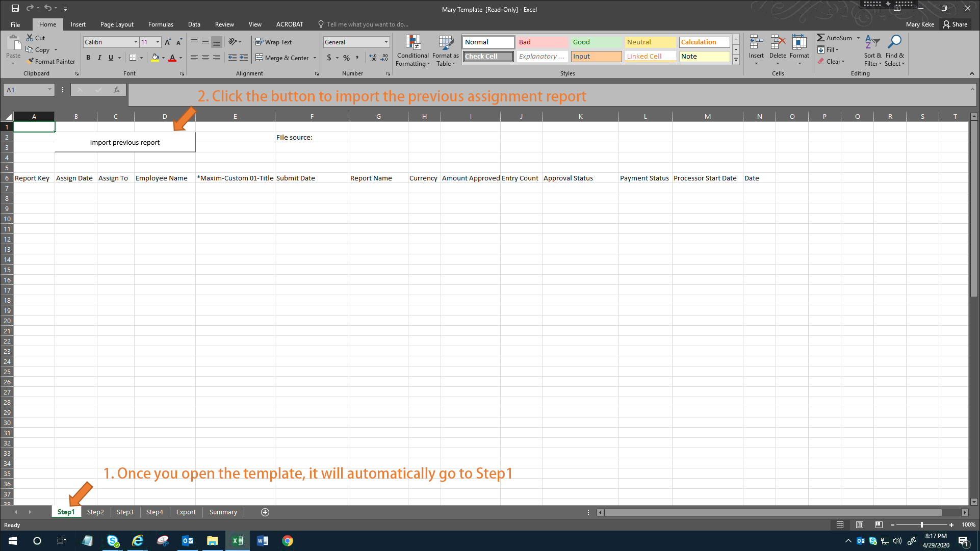Click the AutoSum sigma icon

[x=820, y=38]
